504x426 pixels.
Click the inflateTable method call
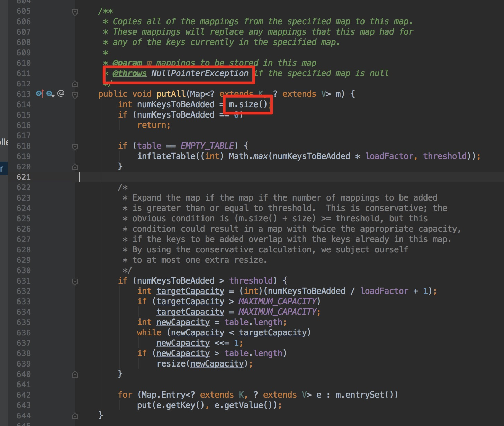[x=166, y=156]
